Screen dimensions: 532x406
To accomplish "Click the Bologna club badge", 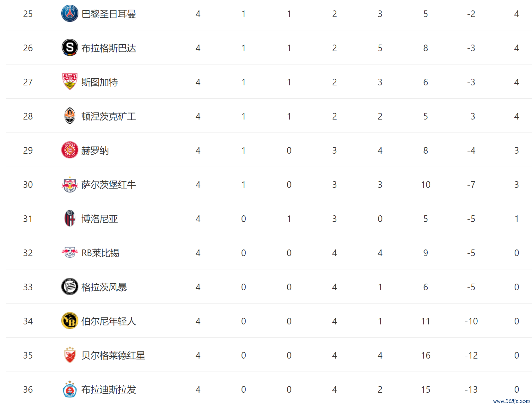I will coord(70,218).
